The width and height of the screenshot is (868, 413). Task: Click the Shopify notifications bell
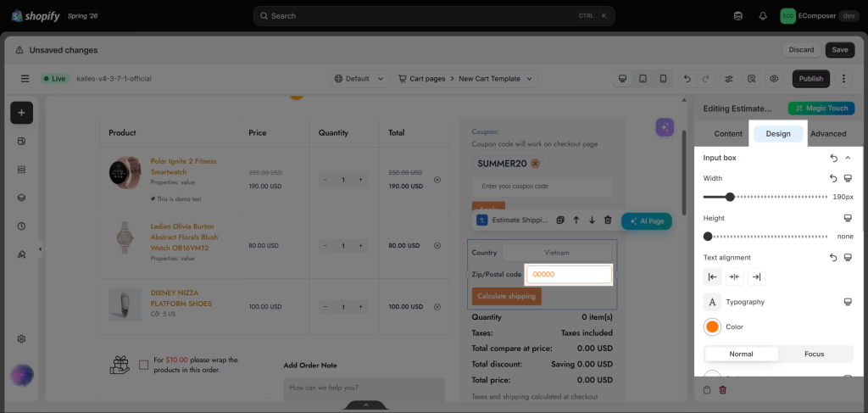(763, 16)
